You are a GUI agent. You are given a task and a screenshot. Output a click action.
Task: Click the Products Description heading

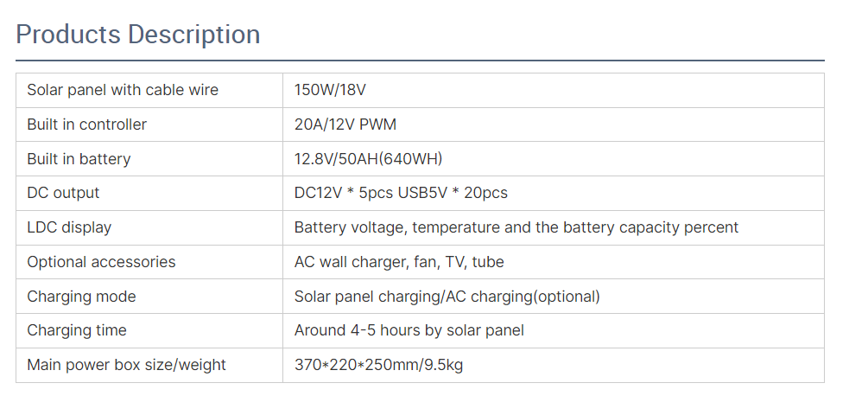pyautogui.click(x=138, y=35)
